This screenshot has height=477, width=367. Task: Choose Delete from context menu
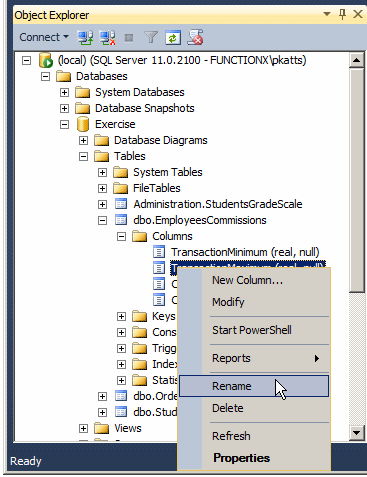(x=254, y=408)
